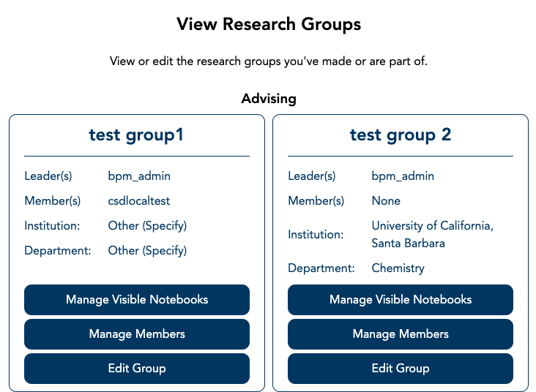Click the page description text below the heading
The width and height of the screenshot is (536, 392).
[x=269, y=61]
